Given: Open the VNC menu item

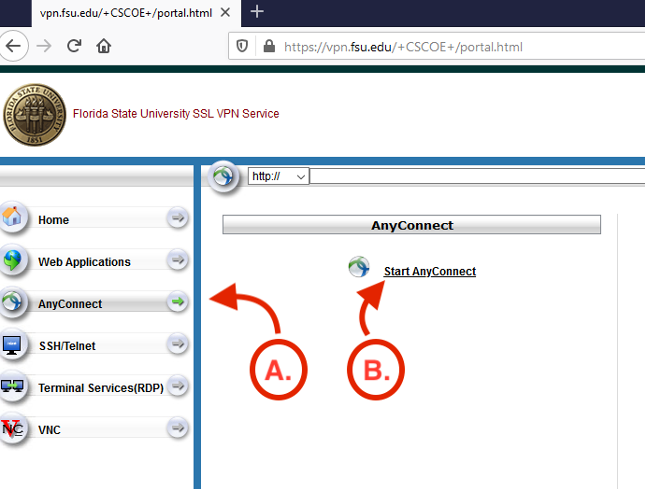Looking at the screenshot, I should pyautogui.click(x=49, y=430).
